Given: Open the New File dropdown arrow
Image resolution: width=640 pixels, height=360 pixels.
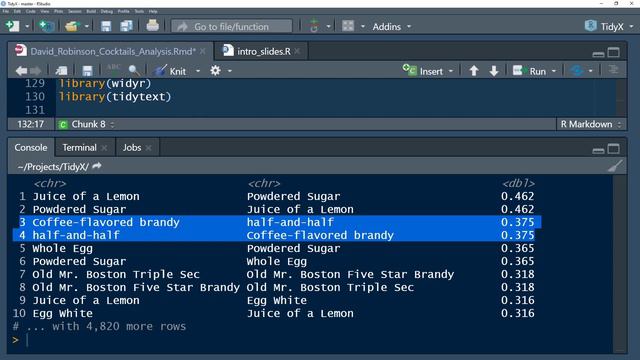Looking at the screenshot, I should tap(27, 27).
